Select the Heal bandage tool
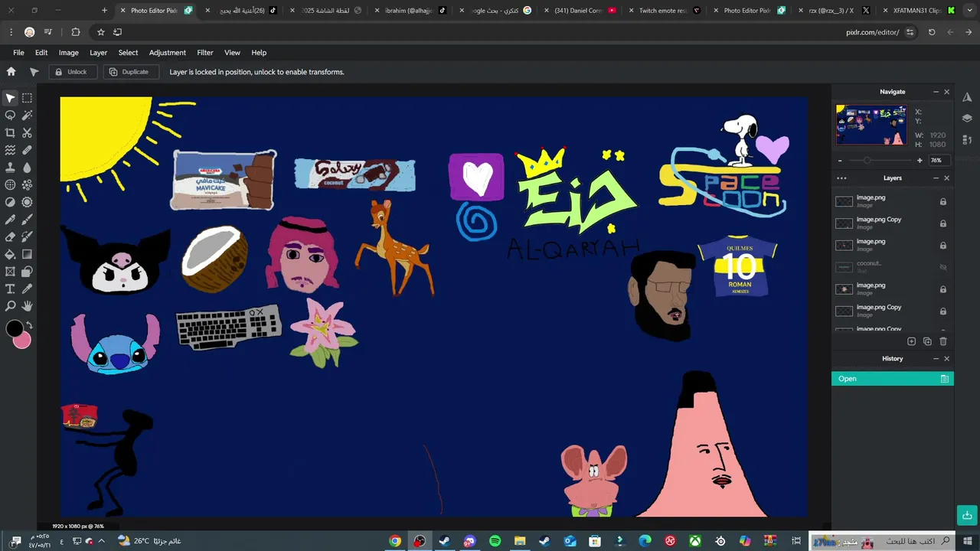This screenshot has height=551, width=980. (27, 150)
